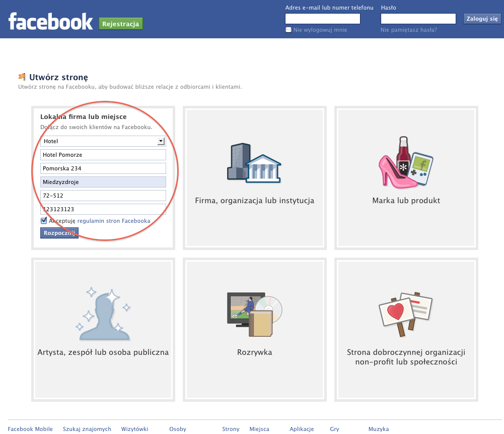Click the green Rejestracja button
Viewport: 504px width, 434px height.
[x=120, y=24]
